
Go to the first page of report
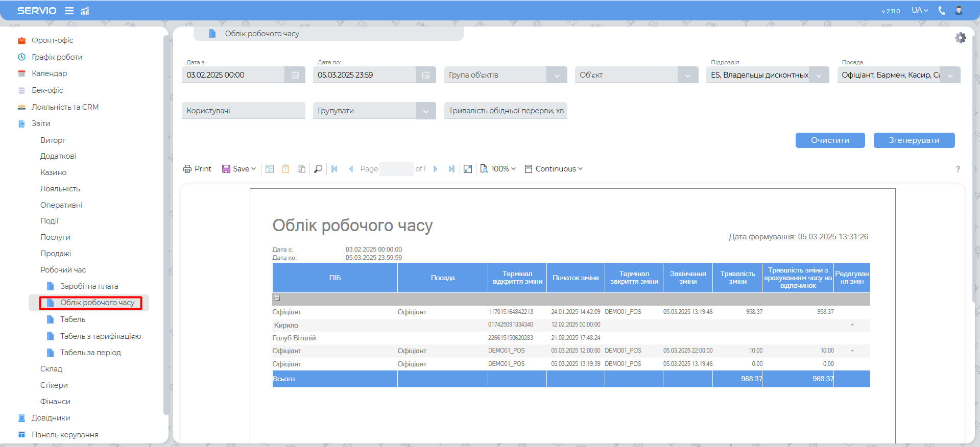pyautogui.click(x=334, y=169)
